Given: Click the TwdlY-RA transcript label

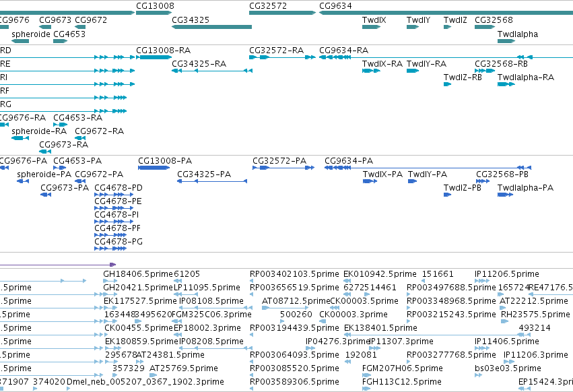Looking at the screenshot, I should [426, 63].
